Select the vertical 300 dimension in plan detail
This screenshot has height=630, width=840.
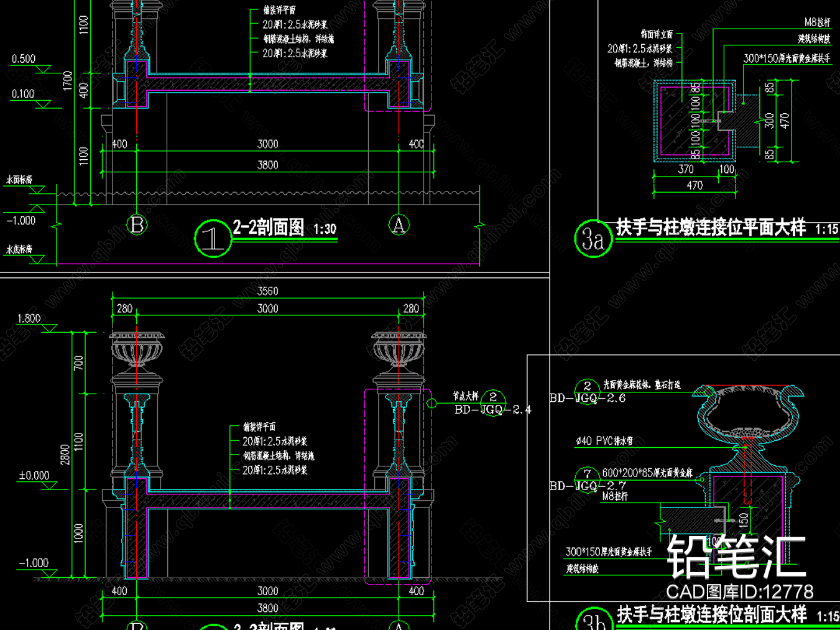point(770,121)
